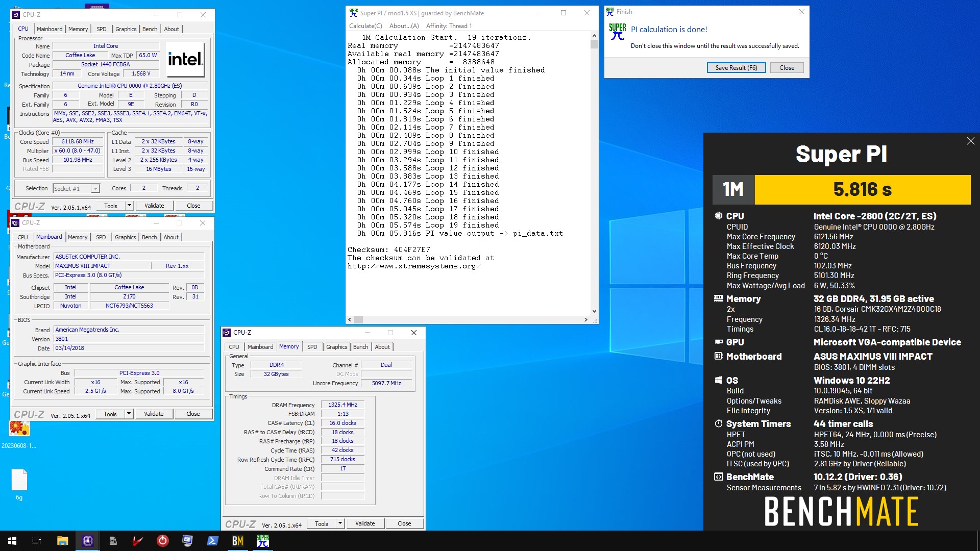Open BenchMate from the BM taskbar icon
The width and height of the screenshot is (980, 551).
click(x=238, y=541)
